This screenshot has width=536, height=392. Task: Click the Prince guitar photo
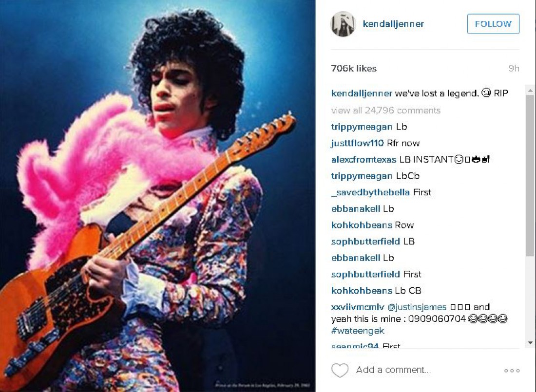click(157, 196)
